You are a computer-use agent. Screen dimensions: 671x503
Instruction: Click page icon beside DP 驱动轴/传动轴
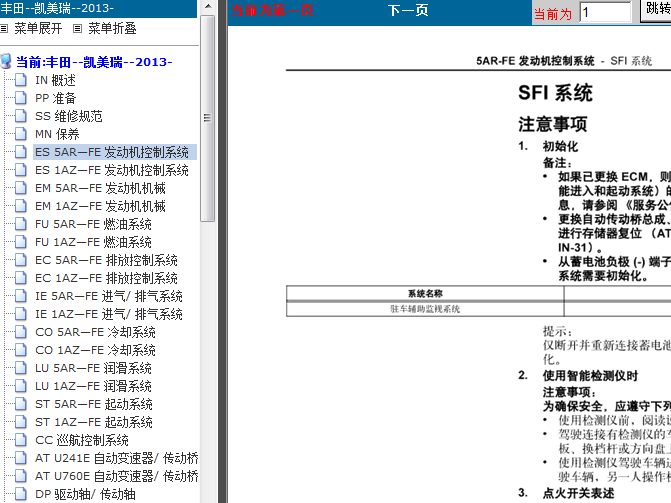tap(21, 494)
